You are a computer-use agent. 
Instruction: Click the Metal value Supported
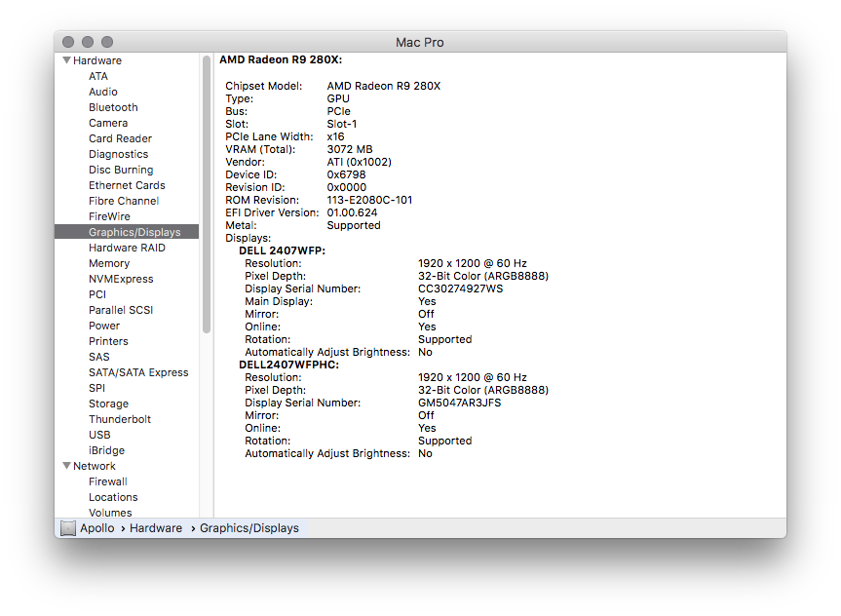(354, 225)
